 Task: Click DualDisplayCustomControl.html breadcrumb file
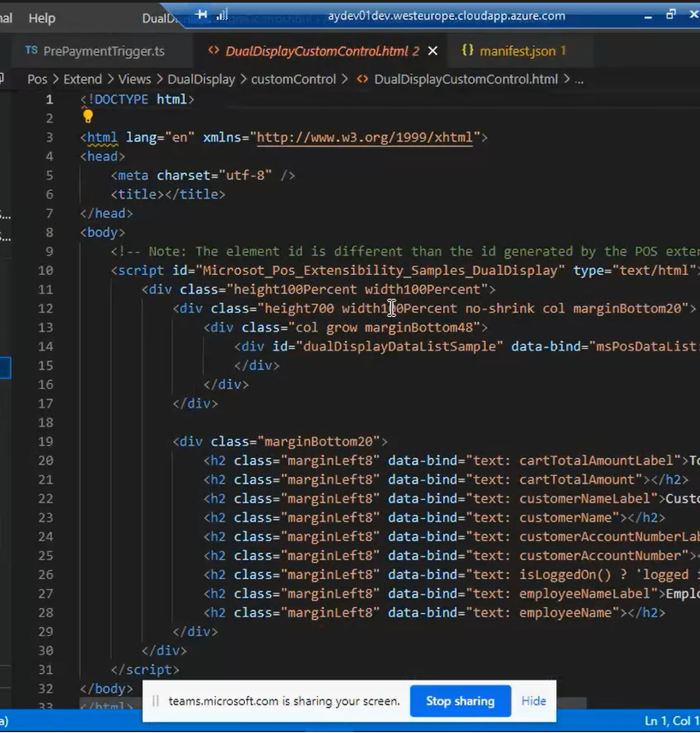(x=466, y=79)
